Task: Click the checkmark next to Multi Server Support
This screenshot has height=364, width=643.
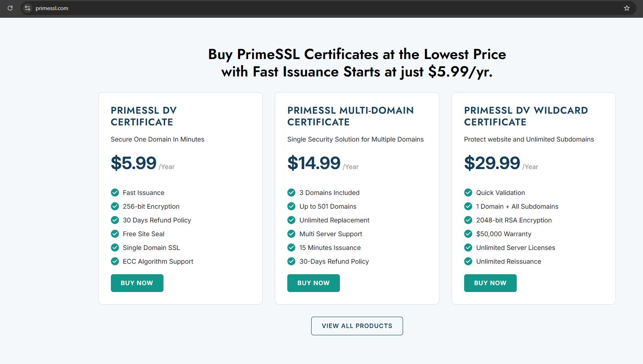Action: (291, 234)
